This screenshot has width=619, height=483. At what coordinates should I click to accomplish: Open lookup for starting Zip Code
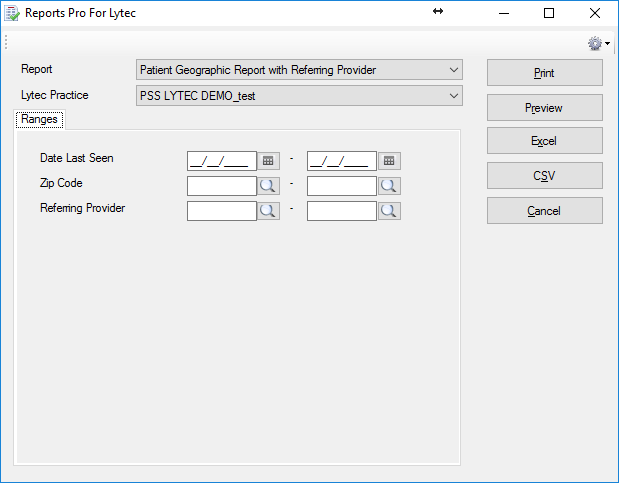point(268,186)
